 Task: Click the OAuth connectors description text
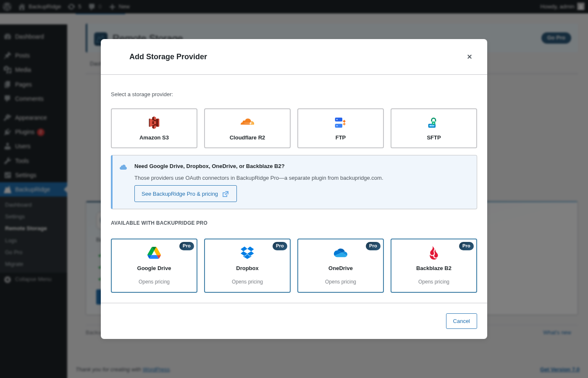259,178
